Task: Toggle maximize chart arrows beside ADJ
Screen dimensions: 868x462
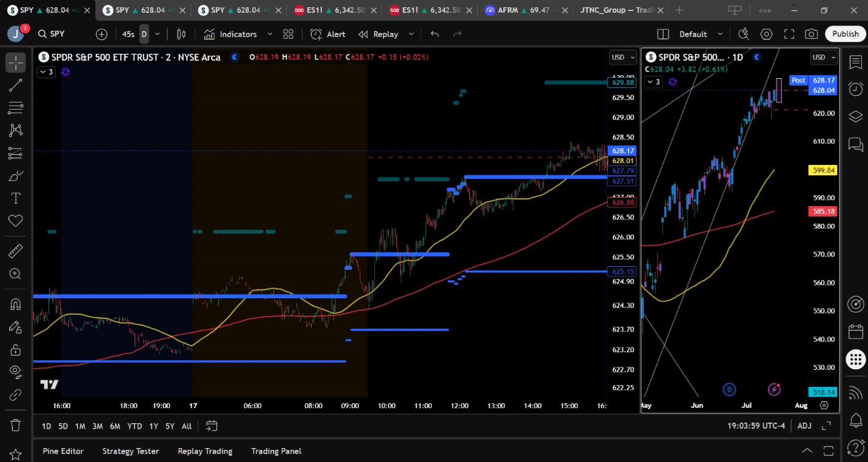Action: (826, 426)
